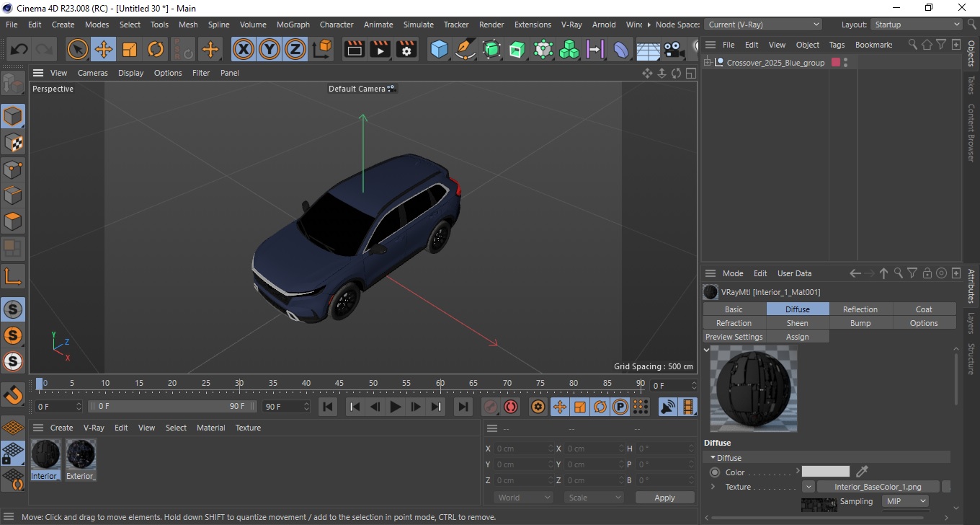980x525 pixels.
Task: Collapse the Diffuse section
Action: click(x=713, y=458)
